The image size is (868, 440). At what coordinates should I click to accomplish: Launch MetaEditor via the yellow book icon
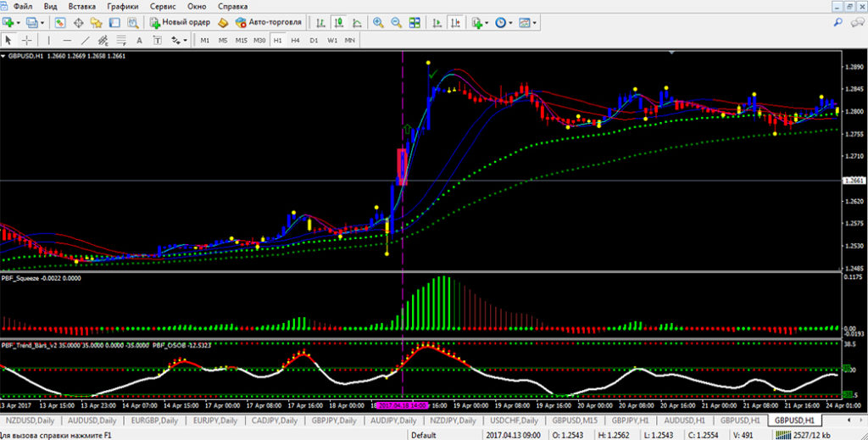223,23
